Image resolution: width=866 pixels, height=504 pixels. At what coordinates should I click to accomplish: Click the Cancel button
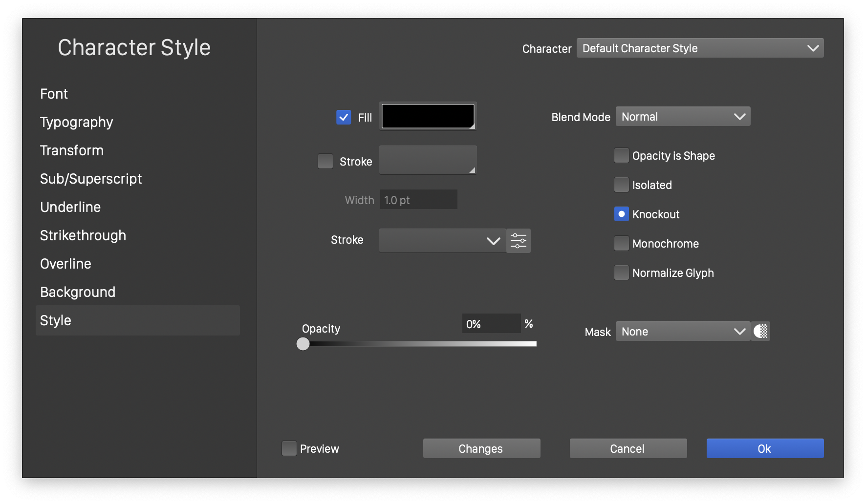(628, 448)
